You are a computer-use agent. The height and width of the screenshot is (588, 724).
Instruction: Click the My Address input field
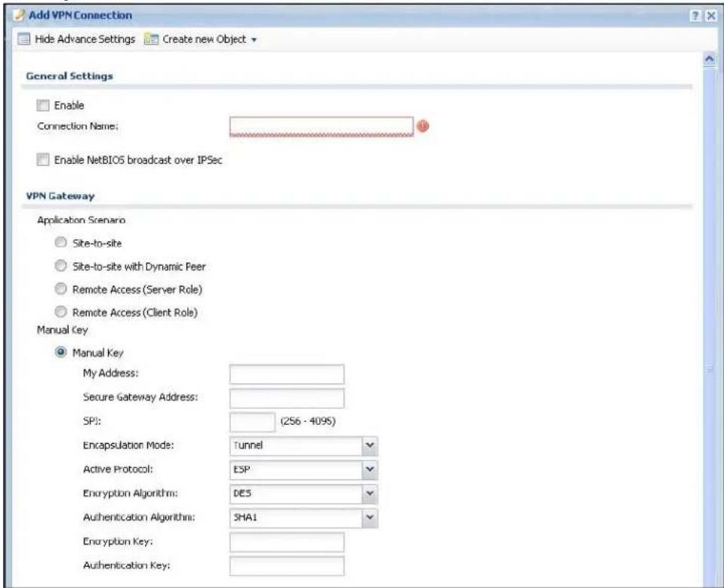[x=287, y=374]
